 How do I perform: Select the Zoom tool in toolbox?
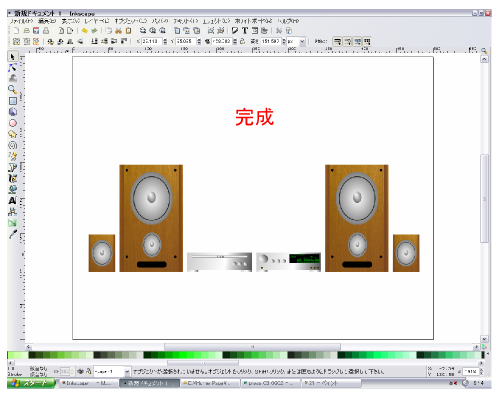click(13, 90)
